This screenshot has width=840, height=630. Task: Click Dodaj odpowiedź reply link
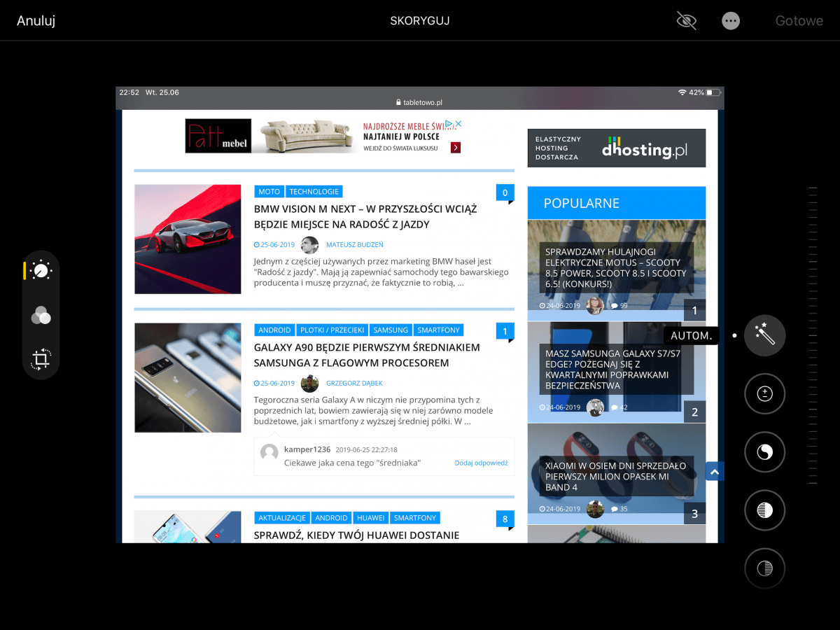[x=481, y=463]
